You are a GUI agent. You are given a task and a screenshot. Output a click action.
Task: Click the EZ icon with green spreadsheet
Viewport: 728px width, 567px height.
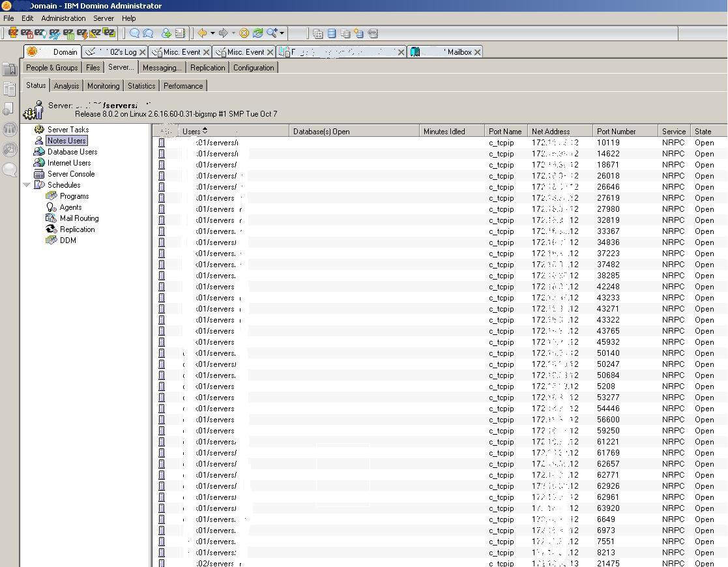[68, 33]
